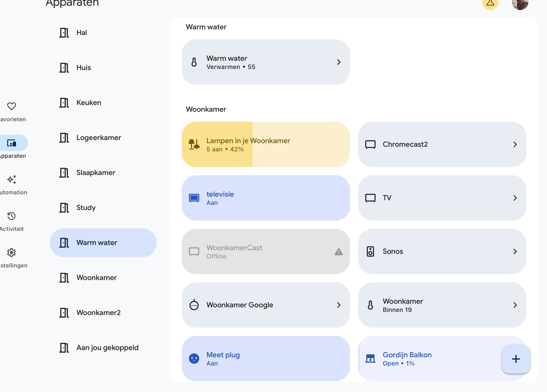Click the door icon next to Study
Screen dimensions: 547x392
click(64, 208)
